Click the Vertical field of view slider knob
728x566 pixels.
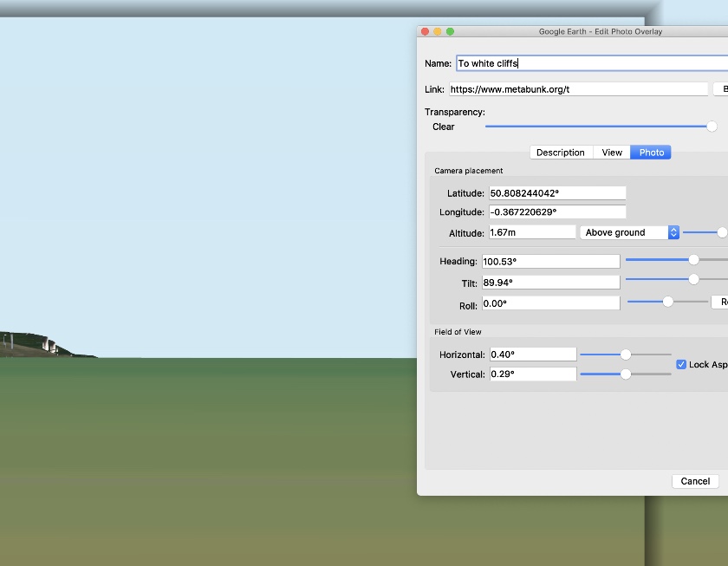tap(626, 374)
